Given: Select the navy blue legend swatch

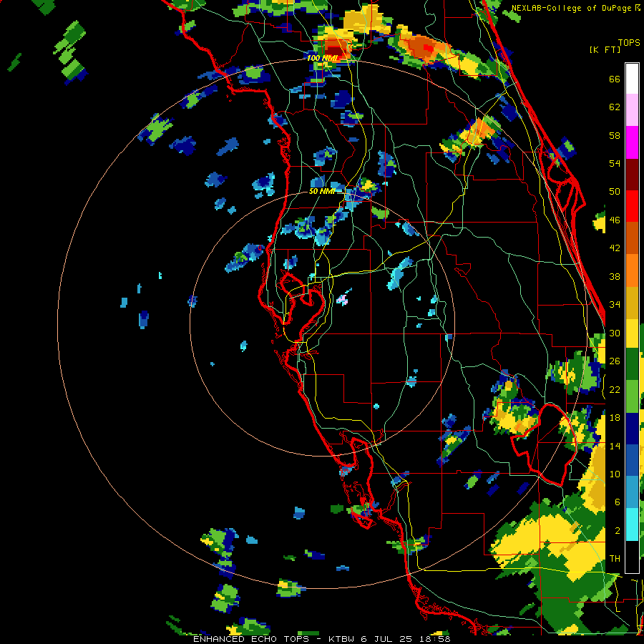Looking at the screenshot, I should (x=632, y=429).
